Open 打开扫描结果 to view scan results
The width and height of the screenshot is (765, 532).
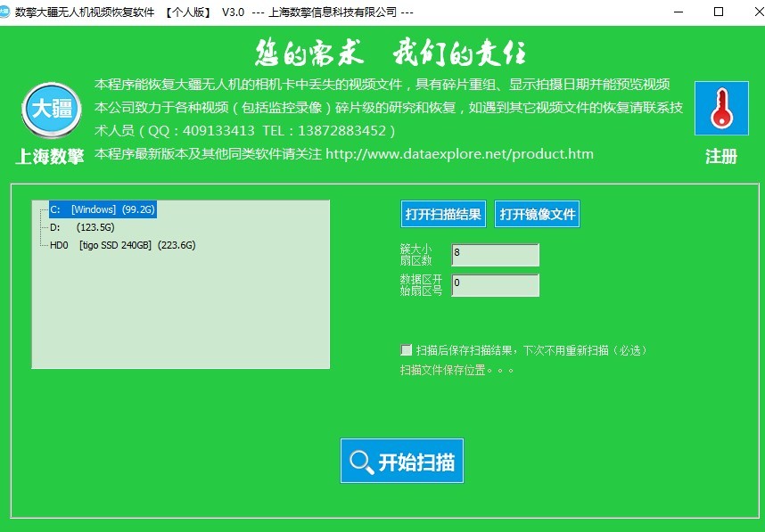[x=443, y=214]
